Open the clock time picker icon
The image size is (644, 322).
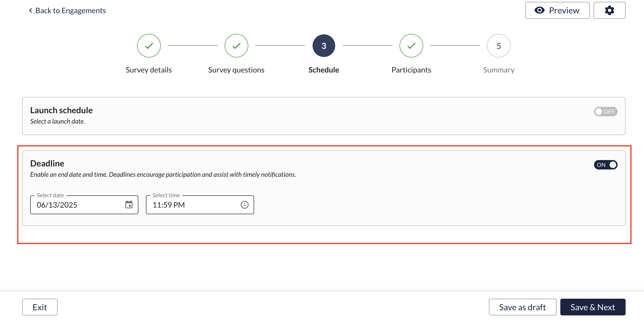[244, 205]
